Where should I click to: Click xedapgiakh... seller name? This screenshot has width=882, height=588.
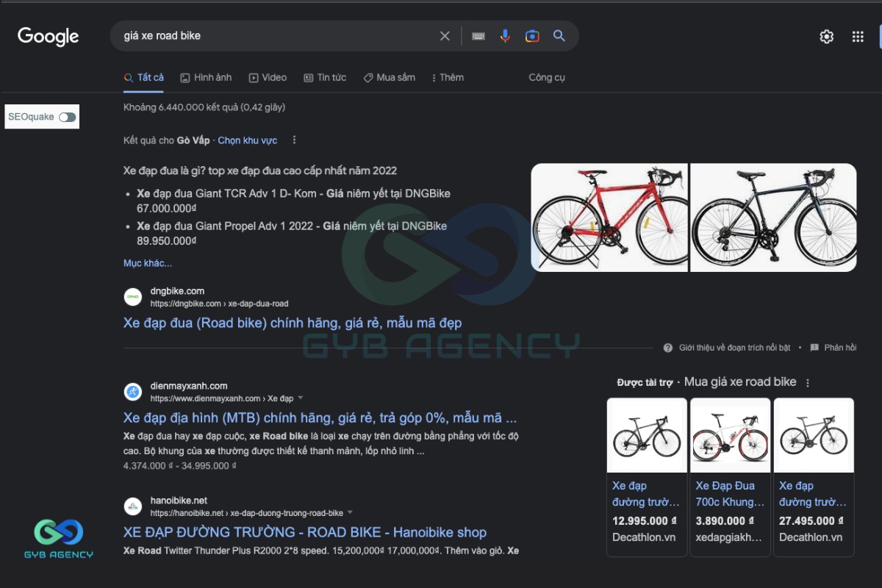(729, 537)
